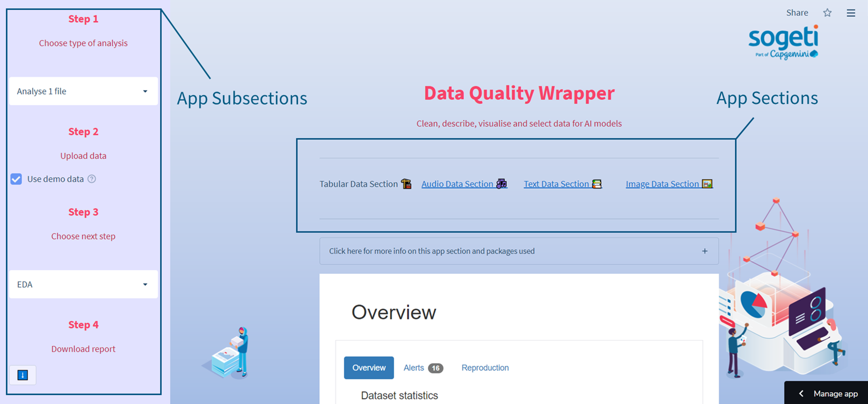The width and height of the screenshot is (868, 404).
Task: Select the Overview tab
Action: 369,368
